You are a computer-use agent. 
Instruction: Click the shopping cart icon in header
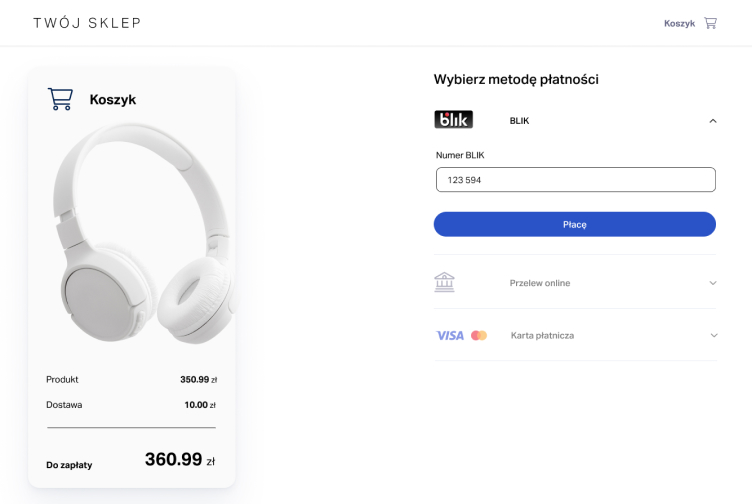(711, 23)
